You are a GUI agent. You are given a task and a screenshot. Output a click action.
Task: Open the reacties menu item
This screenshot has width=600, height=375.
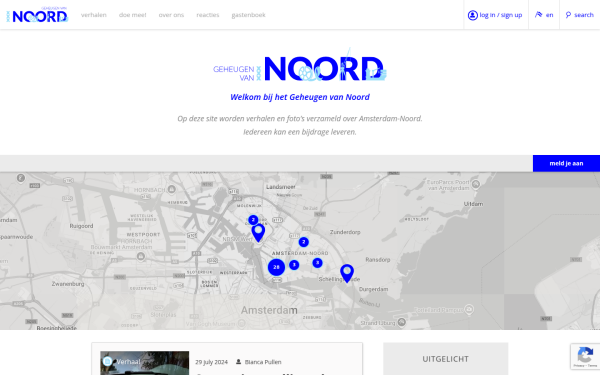click(x=208, y=15)
